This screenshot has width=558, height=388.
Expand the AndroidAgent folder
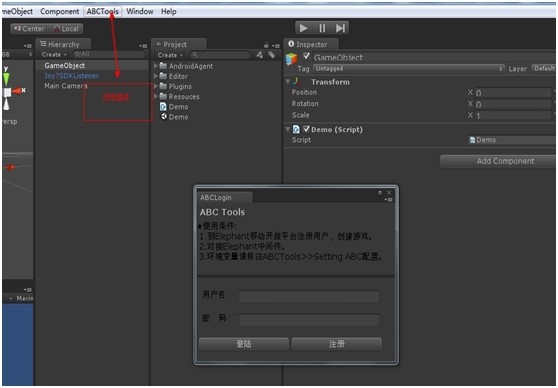click(x=156, y=66)
